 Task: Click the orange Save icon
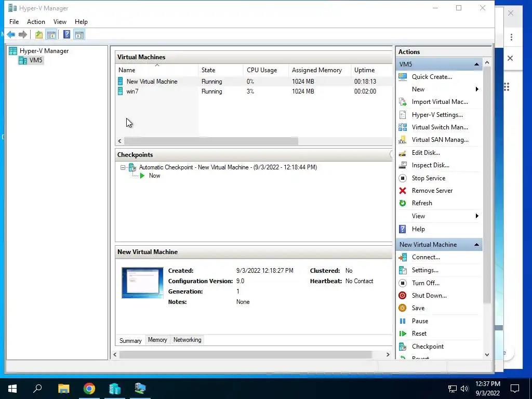[403, 308]
